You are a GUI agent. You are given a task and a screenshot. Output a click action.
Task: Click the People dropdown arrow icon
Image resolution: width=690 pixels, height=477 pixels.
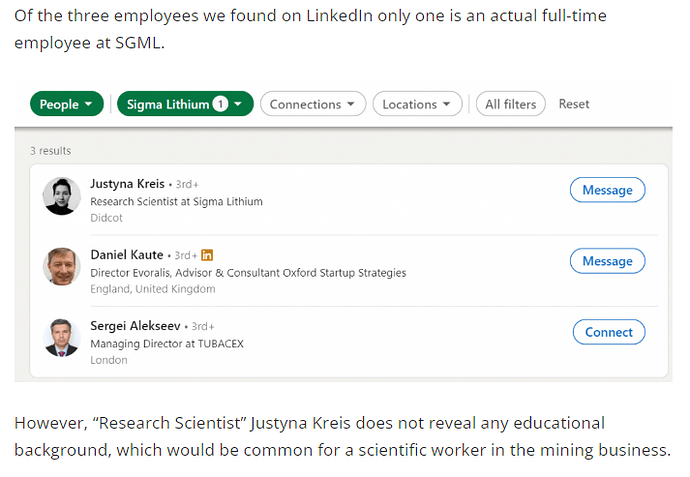[x=88, y=104]
